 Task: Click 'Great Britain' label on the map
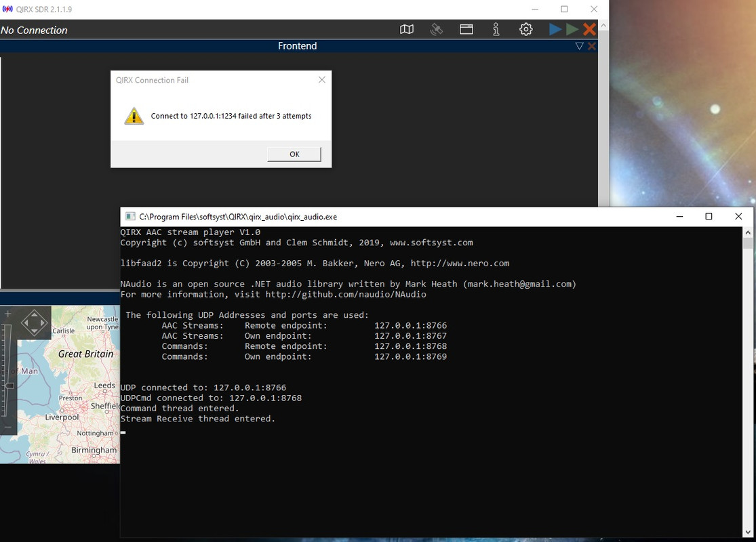click(x=86, y=354)
